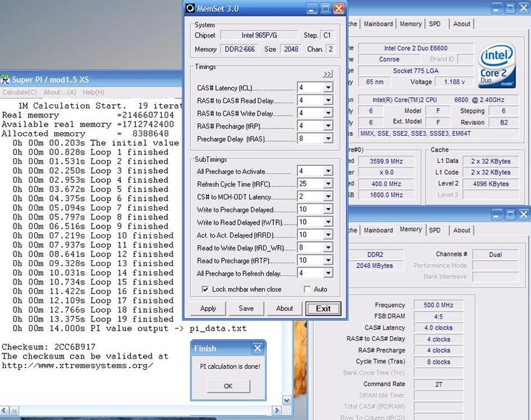The image size is (531, 420).
Task: Switch to SPD tab in upper CPU-Z
Action: pyautogui.click(x=434, y=24)
